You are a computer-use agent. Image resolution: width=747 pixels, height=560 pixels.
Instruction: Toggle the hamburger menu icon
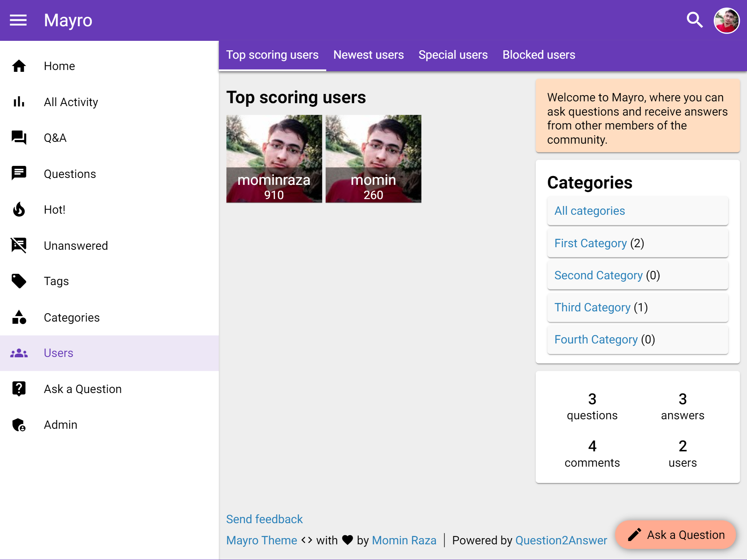pos(18,20)
